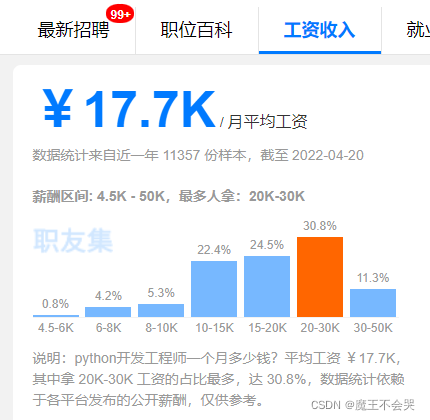
Task: Click the 20-30K axis label
Action: pos(320,328)
